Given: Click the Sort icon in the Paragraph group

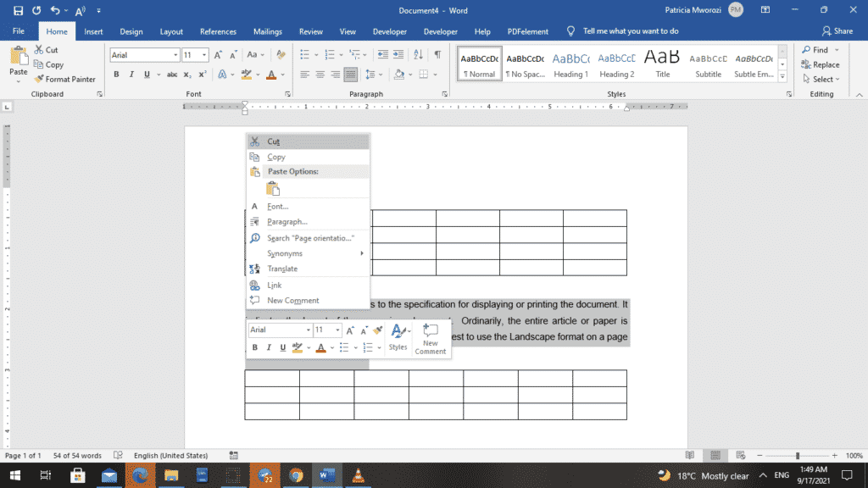Looking at the screenshot, I should [x=420, y=53].
